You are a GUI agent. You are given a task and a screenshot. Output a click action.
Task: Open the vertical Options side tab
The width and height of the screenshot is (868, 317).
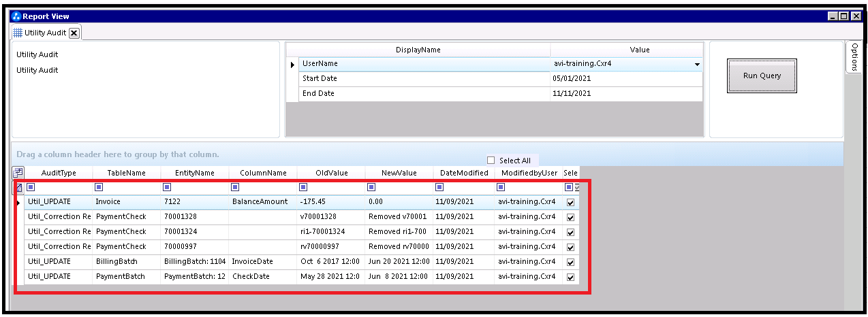[854, 57]
